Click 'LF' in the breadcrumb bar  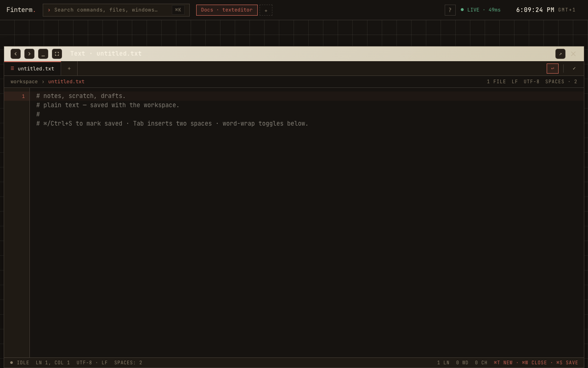(x=515, y=82)
